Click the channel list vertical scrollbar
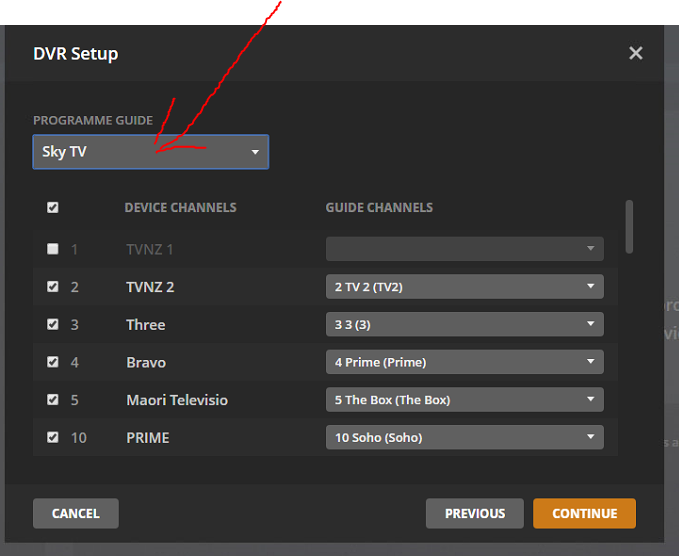The height and width of the screenshot is (556, 679). 629,227
